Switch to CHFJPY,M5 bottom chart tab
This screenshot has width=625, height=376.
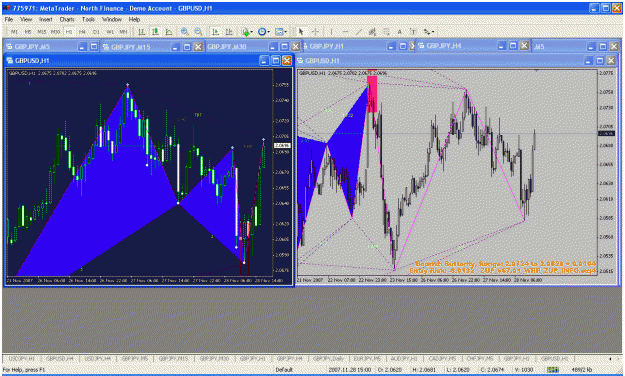coord(480,359)
